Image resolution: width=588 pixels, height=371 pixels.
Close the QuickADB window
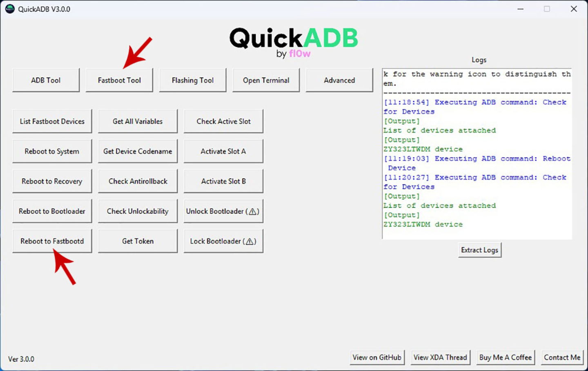coord(574,9)
